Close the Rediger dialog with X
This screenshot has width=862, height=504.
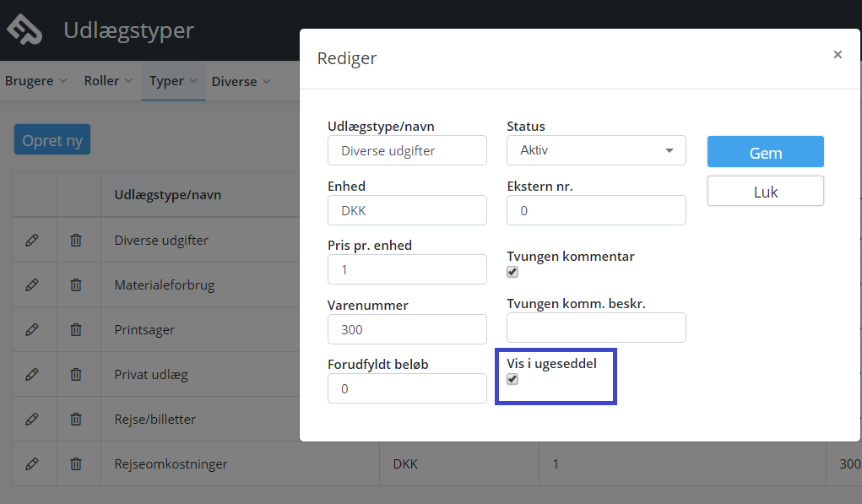point(838,54)
